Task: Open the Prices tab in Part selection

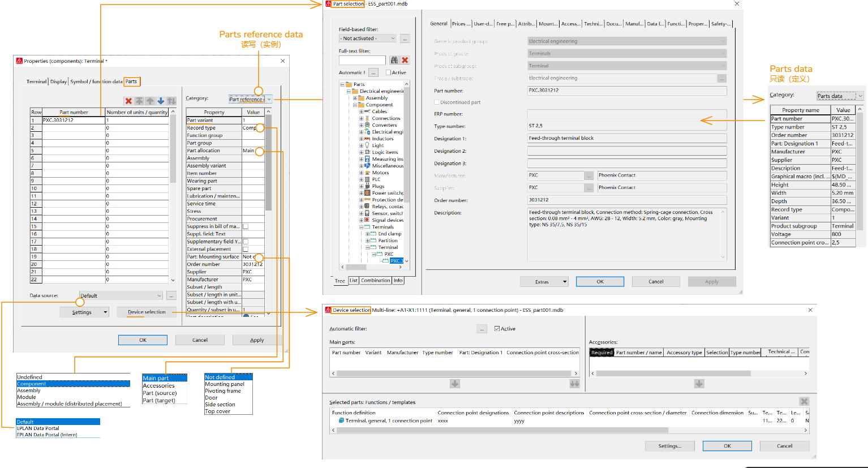Action: [460, 23]
